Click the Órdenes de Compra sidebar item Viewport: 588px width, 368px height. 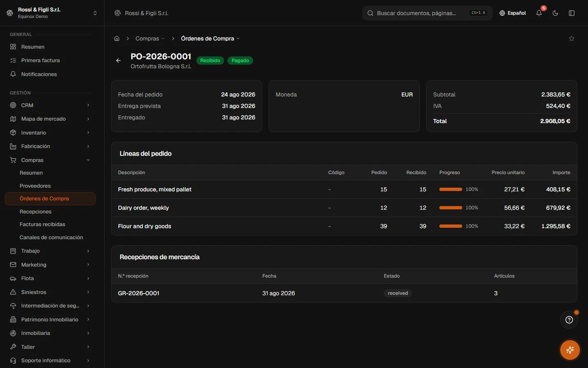50,199
